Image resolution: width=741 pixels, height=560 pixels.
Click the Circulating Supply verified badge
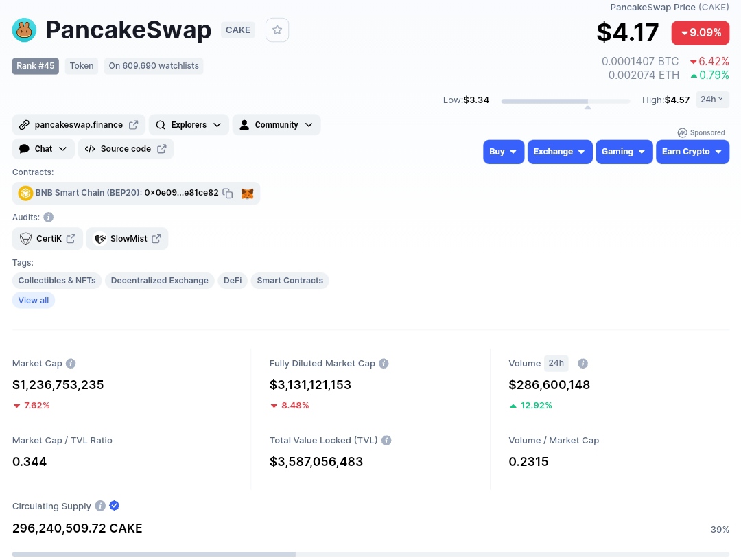pos(115,506)
